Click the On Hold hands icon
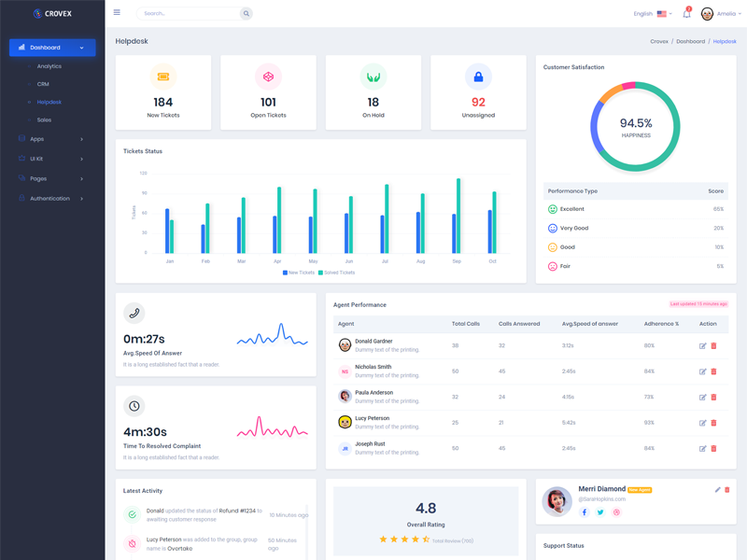 373,77
